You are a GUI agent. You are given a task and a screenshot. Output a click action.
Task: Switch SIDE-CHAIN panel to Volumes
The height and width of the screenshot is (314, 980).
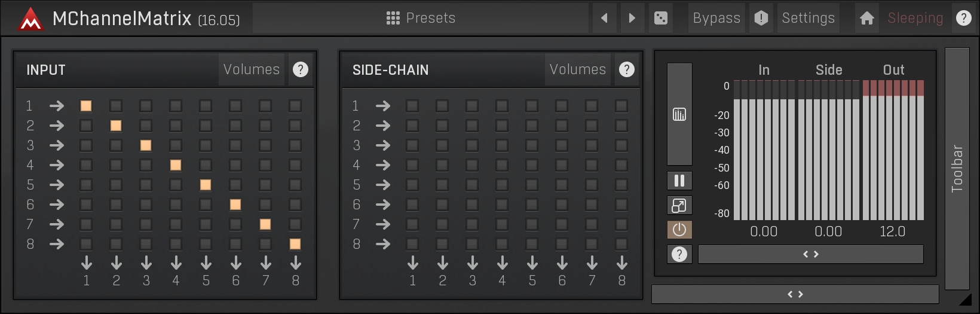tap(578, 69)
